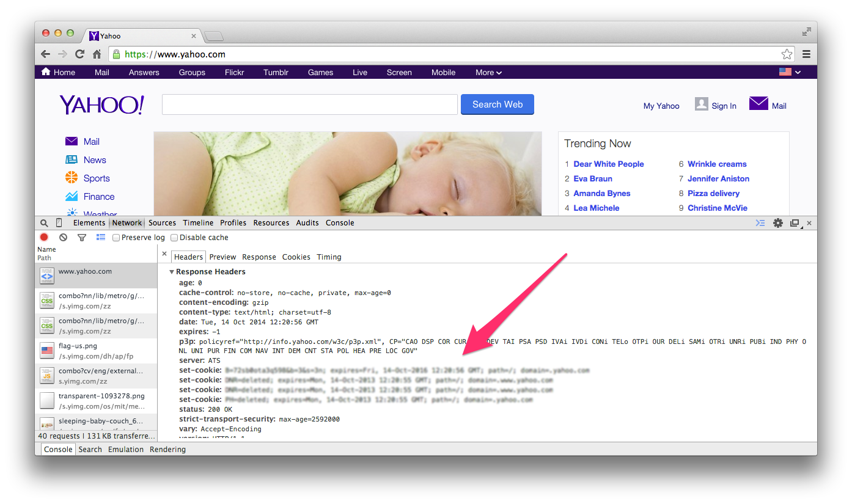The image size is (852, 504).
Task: Click the browser address bar URL
Action: (x=175, y=54)
